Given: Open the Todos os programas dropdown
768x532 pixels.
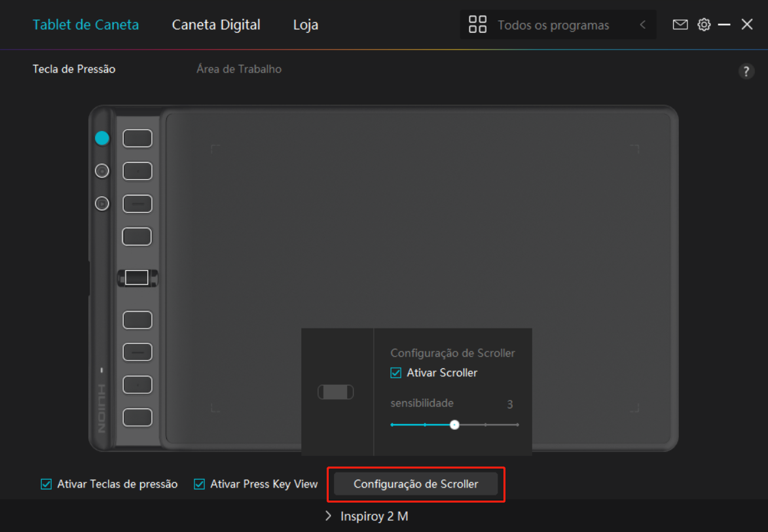Looking at the screenshot, I should (553, 26).
